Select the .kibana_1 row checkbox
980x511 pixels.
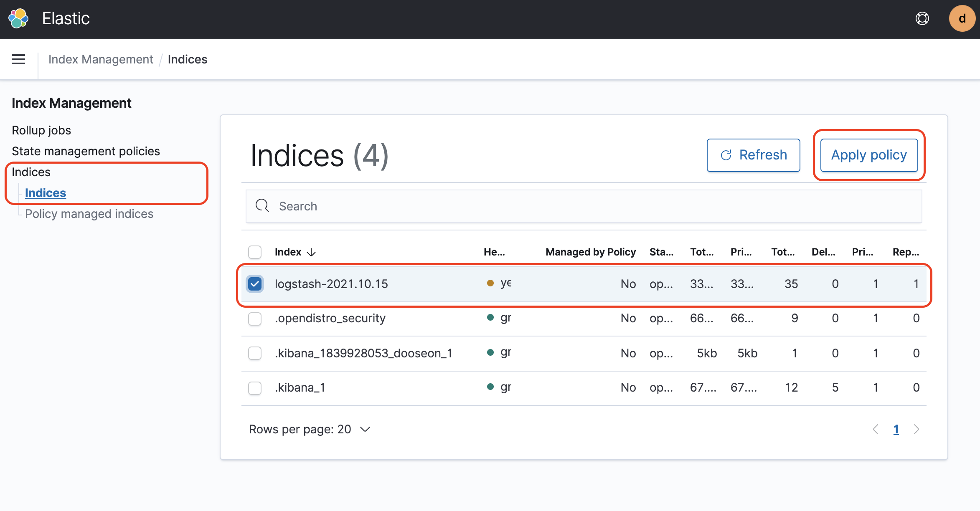(x=255, y=388)
